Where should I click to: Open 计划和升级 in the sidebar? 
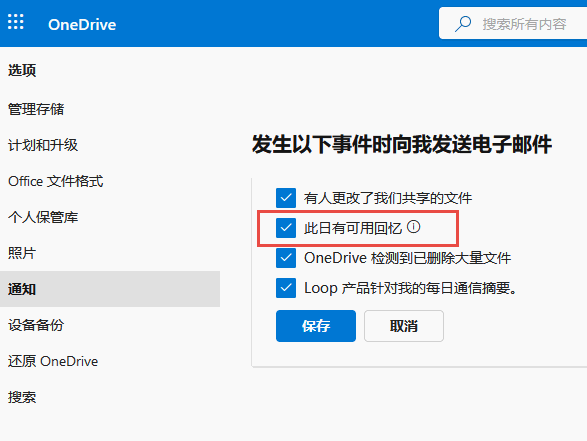pyautogui.click(x=43, y=145)
